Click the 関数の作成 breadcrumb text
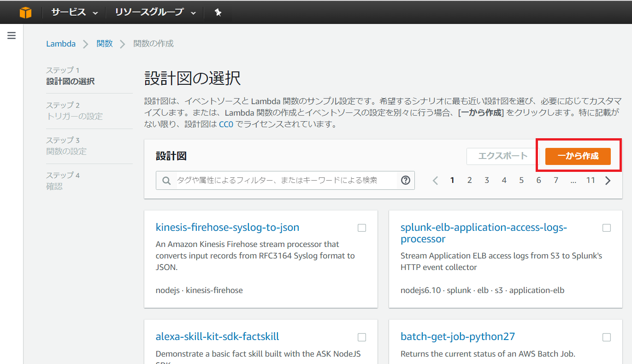The image size is (632, 364). click(154, 44)
